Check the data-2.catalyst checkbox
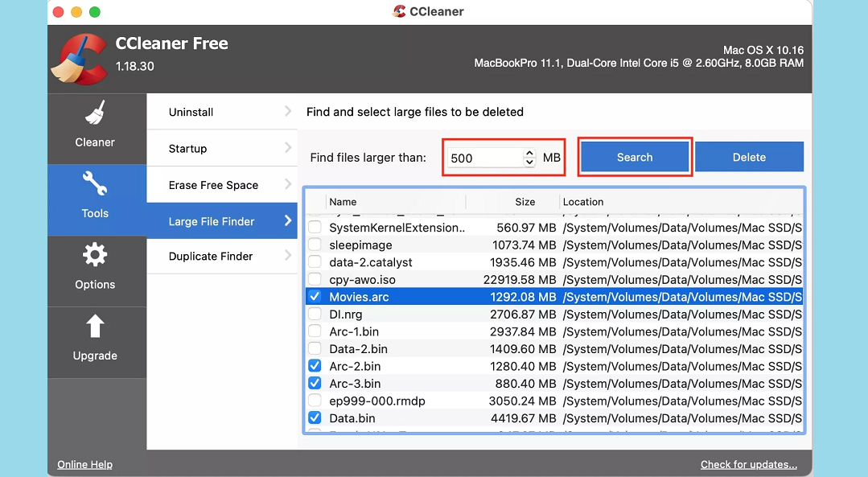Viewport: 868px width, 477px height. point(315,261)
